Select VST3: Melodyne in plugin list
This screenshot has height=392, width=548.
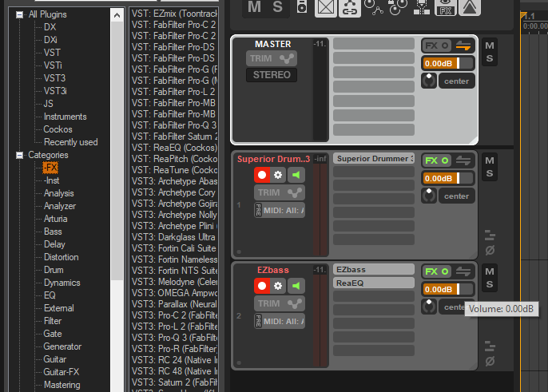pyautogui.click(x=174, y=282)
